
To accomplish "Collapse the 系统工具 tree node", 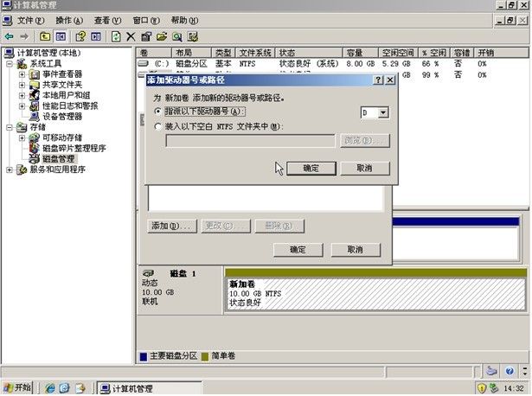I will pos(10,63).
